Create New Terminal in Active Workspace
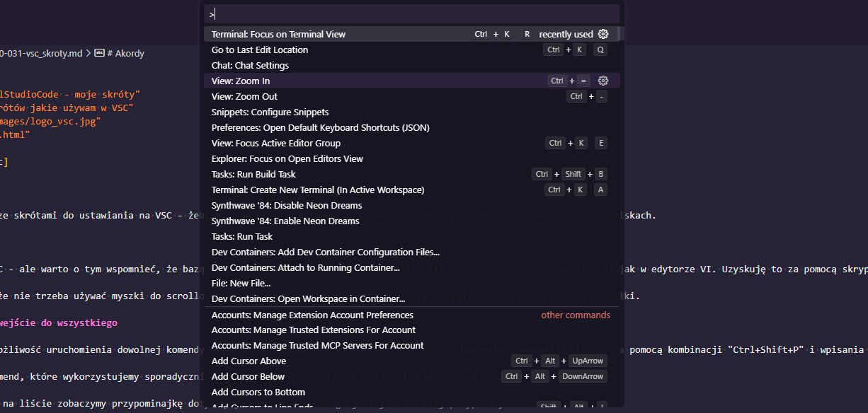The width and height of the screenshot is (868, 413). 318,190
